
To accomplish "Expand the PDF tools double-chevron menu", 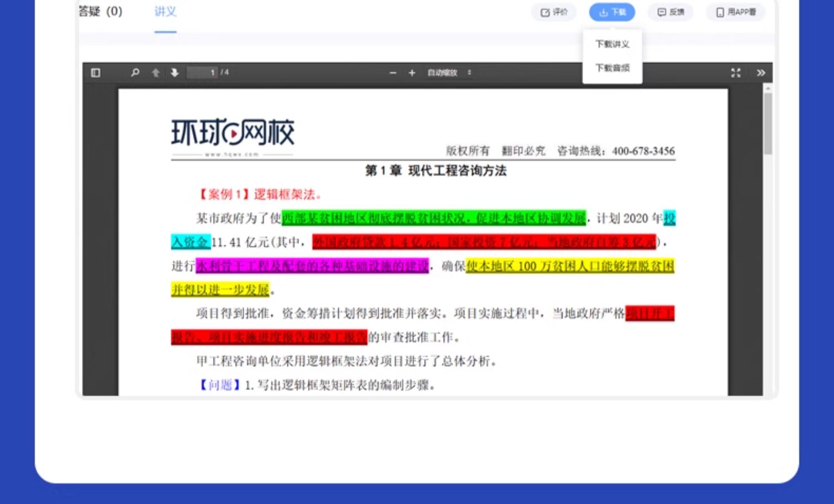I will pos(761,73).
